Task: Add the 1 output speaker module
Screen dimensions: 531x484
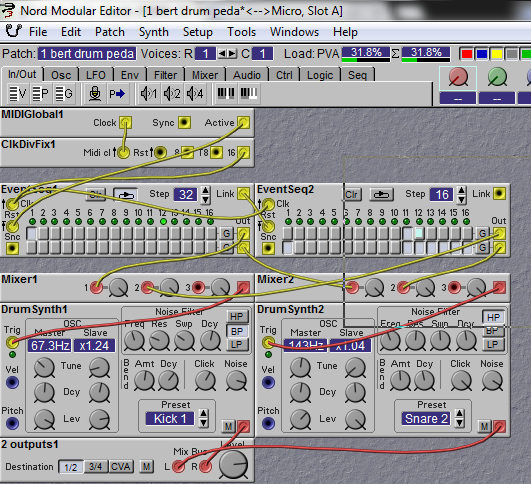Action: pos(149,93)
